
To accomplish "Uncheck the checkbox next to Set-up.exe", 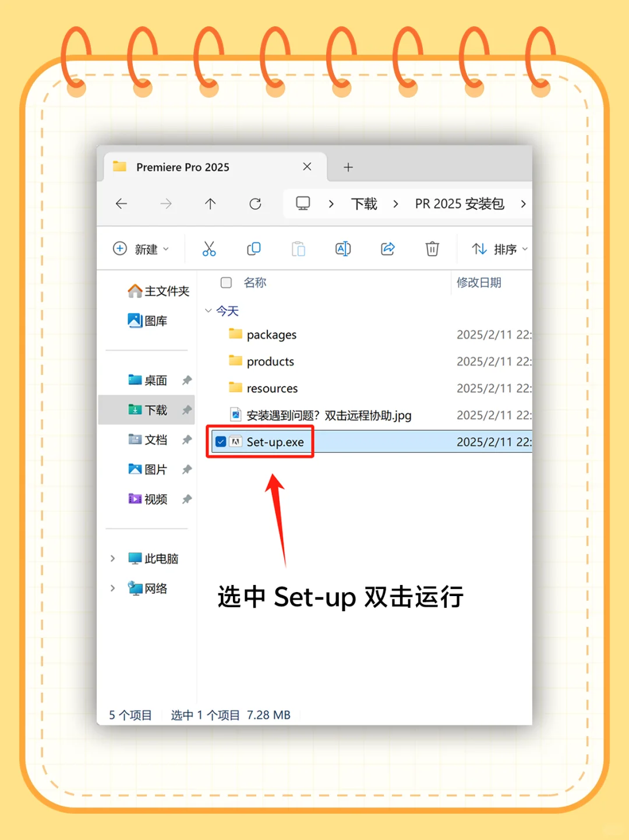I will point(220,441).
